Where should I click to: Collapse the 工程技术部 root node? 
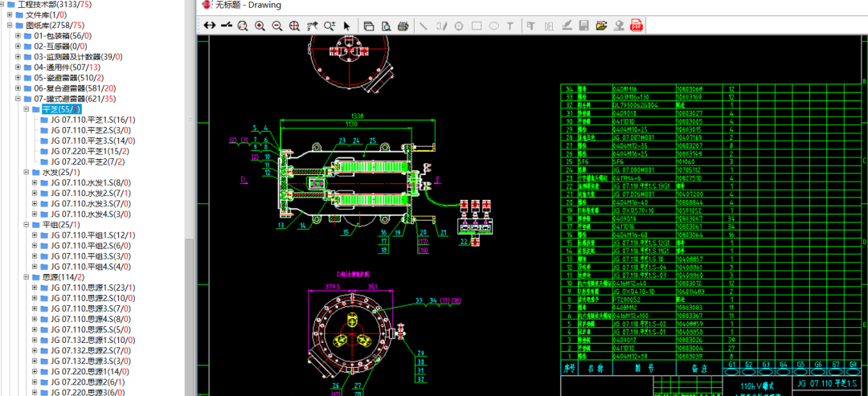pos(2,5)
